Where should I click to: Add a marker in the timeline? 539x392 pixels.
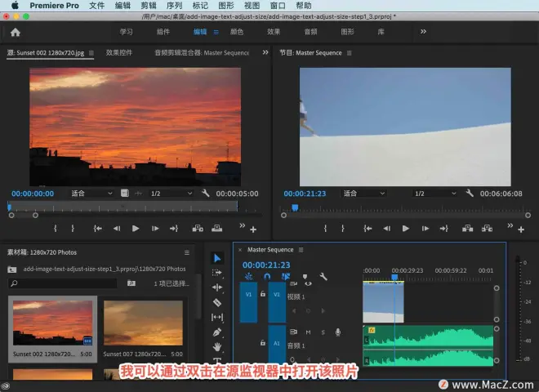[305, 277]
